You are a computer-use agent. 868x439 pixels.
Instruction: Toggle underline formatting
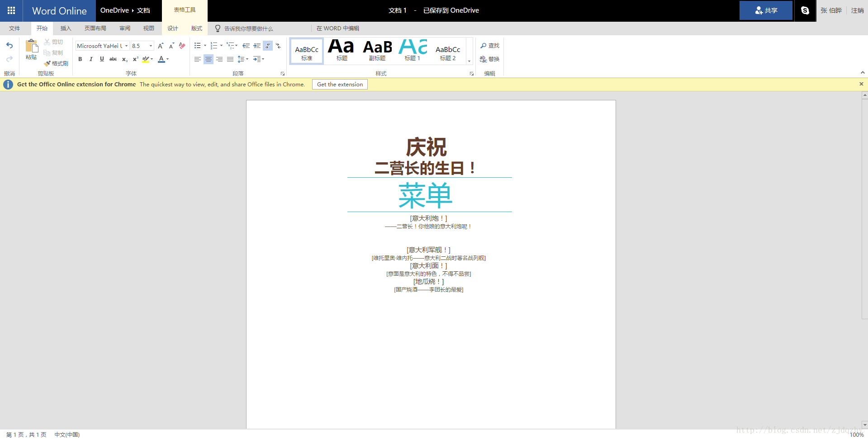pyautogui.click(x=102, y=59)
